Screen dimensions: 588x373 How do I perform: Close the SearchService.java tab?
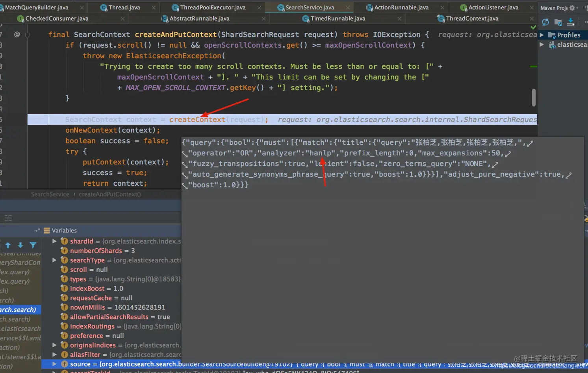348,7
